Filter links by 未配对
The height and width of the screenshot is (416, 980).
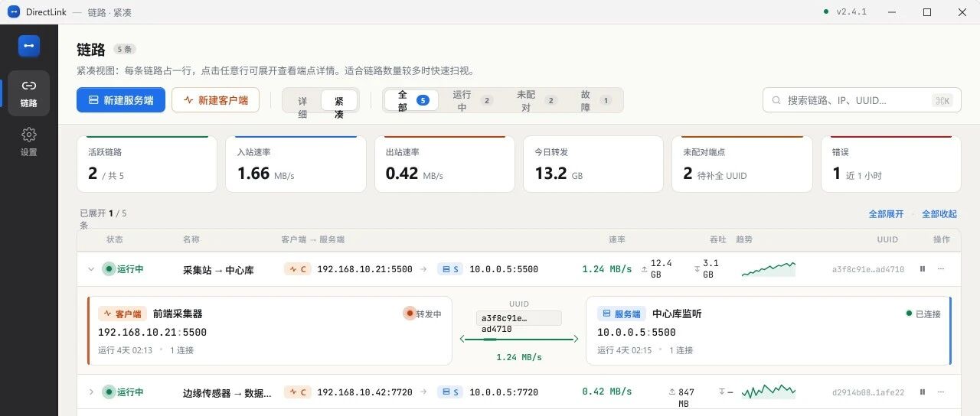pyautogui.click(x=536, y=100)
